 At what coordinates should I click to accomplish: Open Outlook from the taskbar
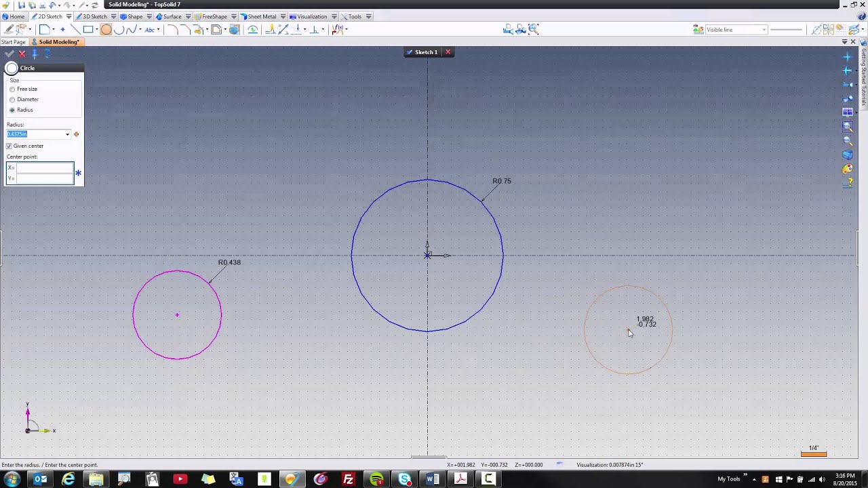point(40,479)
